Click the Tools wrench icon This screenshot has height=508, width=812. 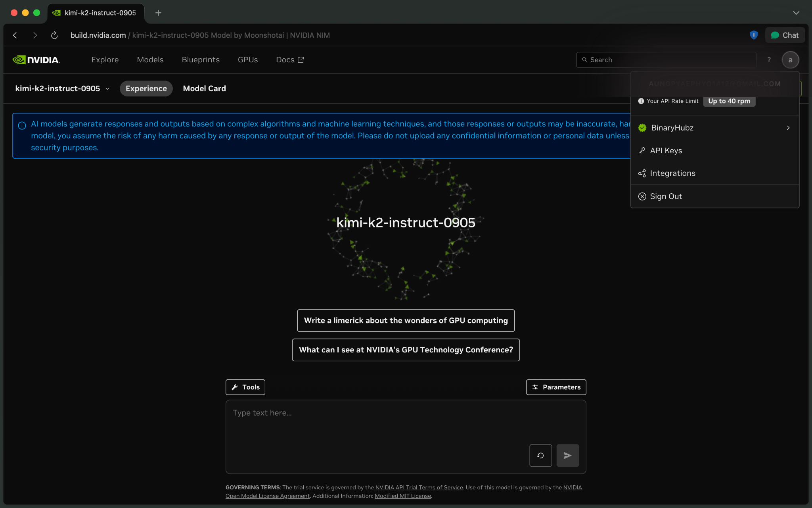(235, 387)
